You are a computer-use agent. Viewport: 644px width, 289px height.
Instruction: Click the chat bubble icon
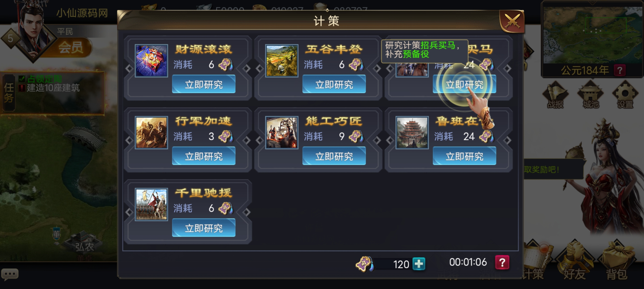10,274
